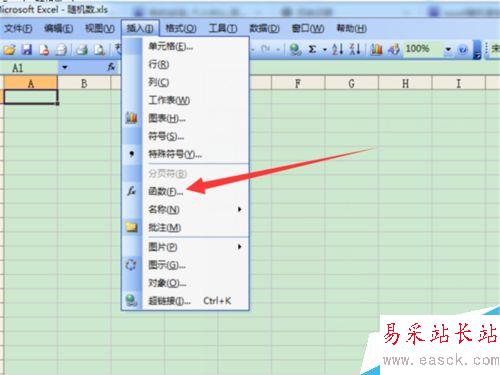Image resolution: width=500 pixels, height=375 pixels.
Task: Select column I header
Action: [x=459, y=83]
